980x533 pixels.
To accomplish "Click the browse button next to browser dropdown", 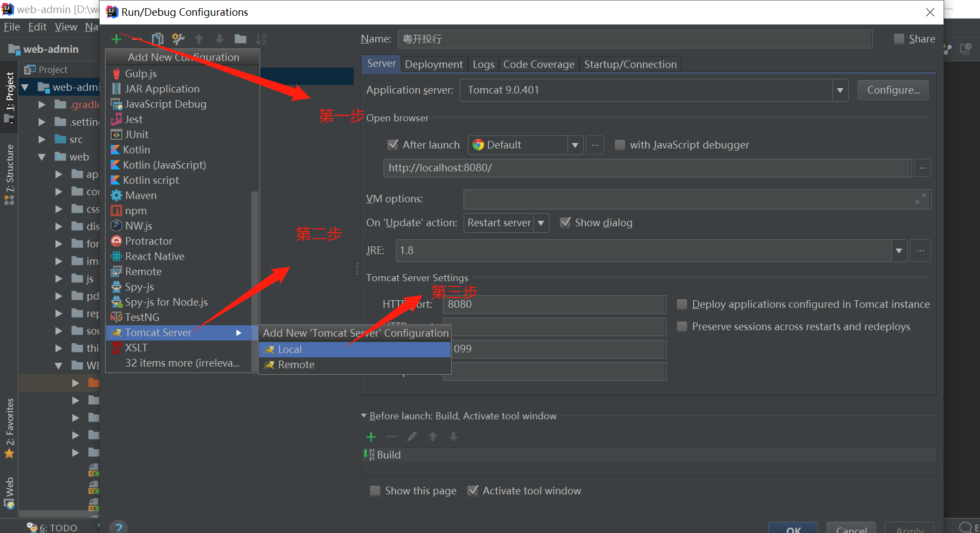I will pyautogui.click(x=595, y=145).
